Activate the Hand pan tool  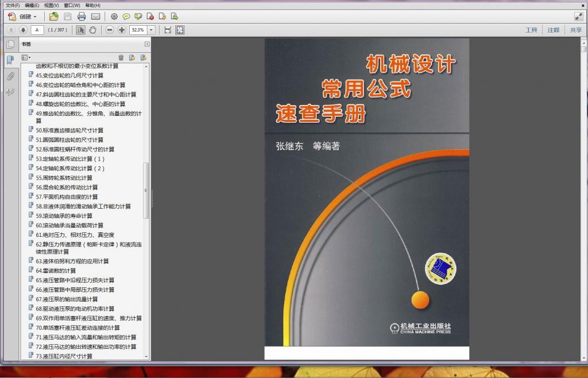point(92,30)
